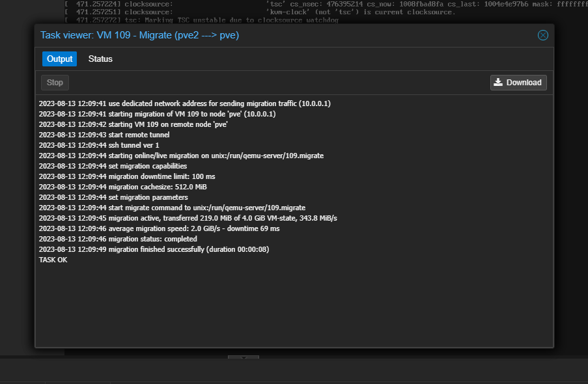Viewport: 588px width, 384px height.
Task: Switch to the Status tab
Action: 100,59
